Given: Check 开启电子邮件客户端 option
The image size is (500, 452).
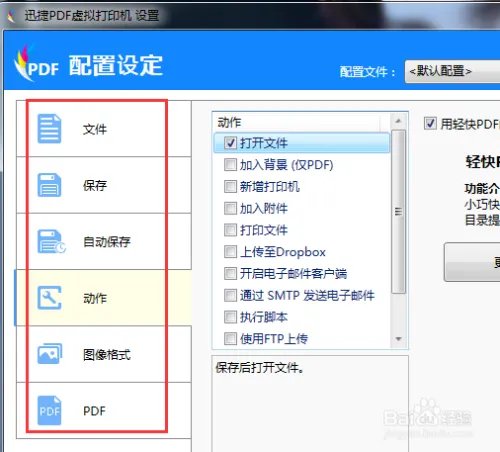Looking at the screenshot, I should (230, 273).
